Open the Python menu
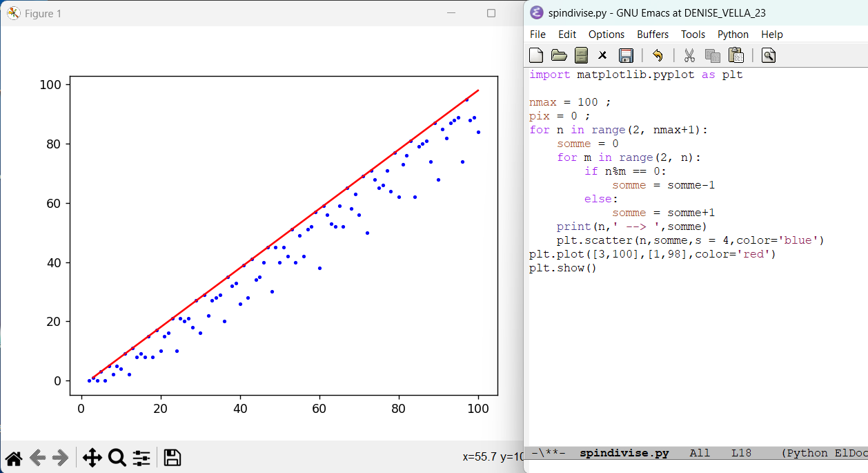Screen dimensions: 868x473 [733, 35]
